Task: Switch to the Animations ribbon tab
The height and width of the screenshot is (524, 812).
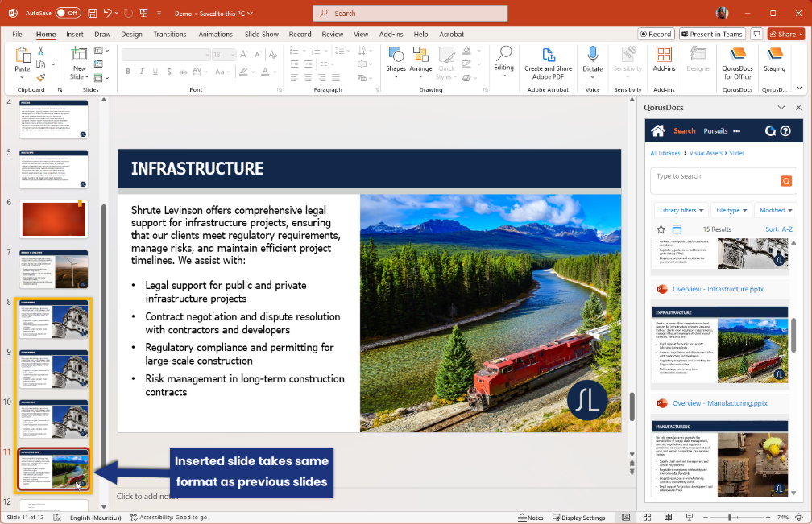Action: 215,34
